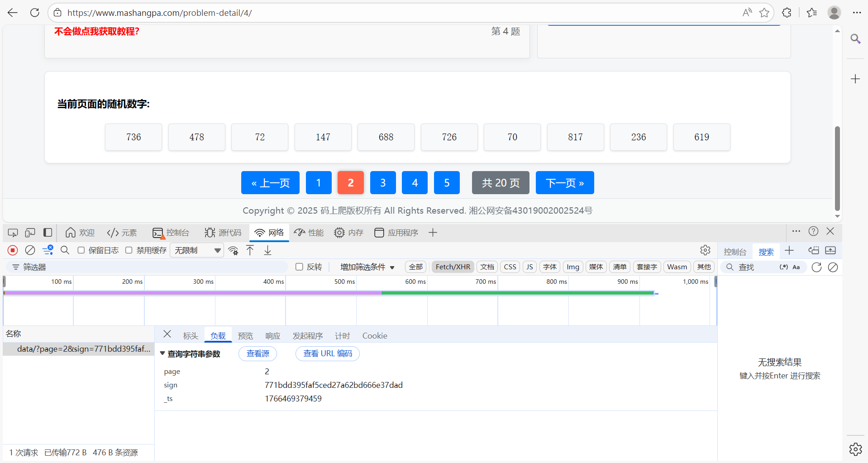Collapse the 查询字符串参数 section
The width and height of the screenshot is (868, 463).
162,353
